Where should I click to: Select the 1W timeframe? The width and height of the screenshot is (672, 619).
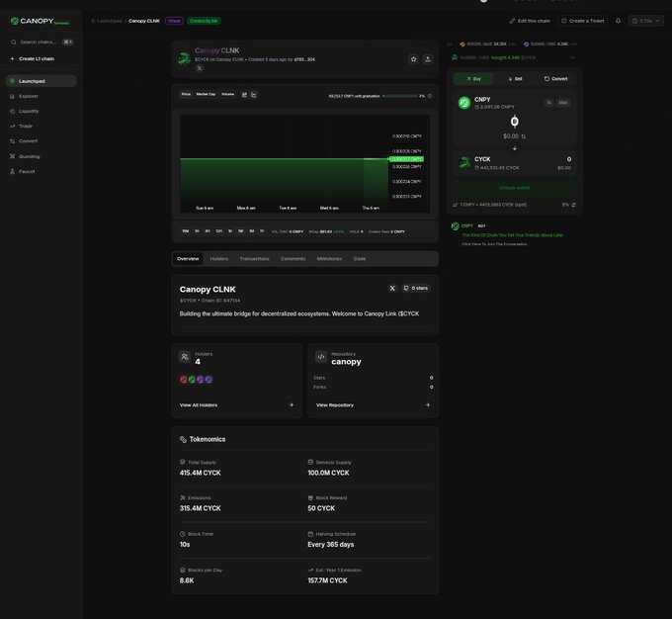(241, 231)
